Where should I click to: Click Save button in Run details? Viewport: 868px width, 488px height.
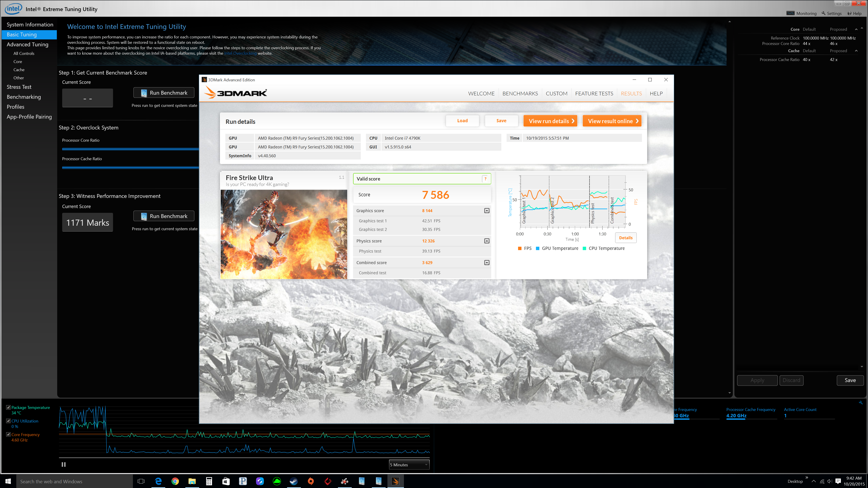[x=501, y=121]
